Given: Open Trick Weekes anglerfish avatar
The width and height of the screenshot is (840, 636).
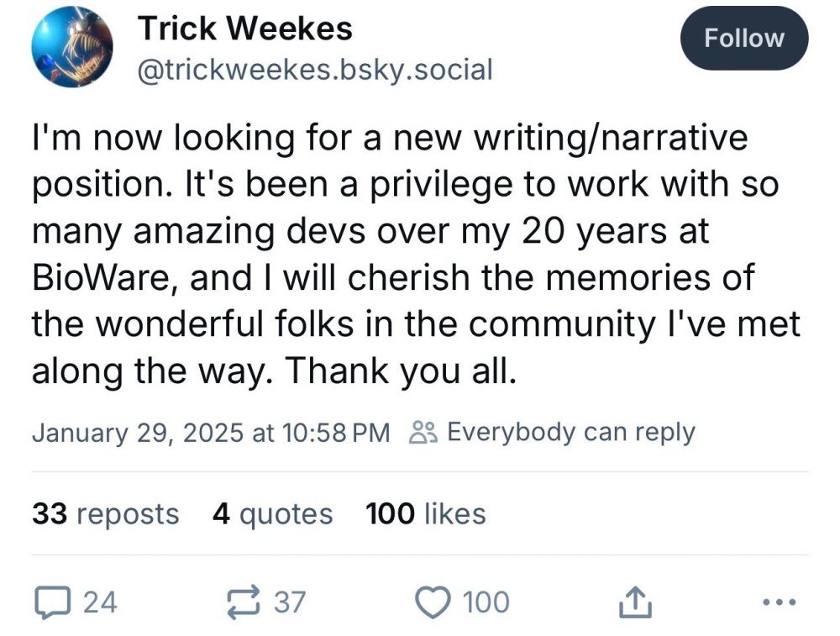Looking at the screenshot, I should tap(72, 47).
